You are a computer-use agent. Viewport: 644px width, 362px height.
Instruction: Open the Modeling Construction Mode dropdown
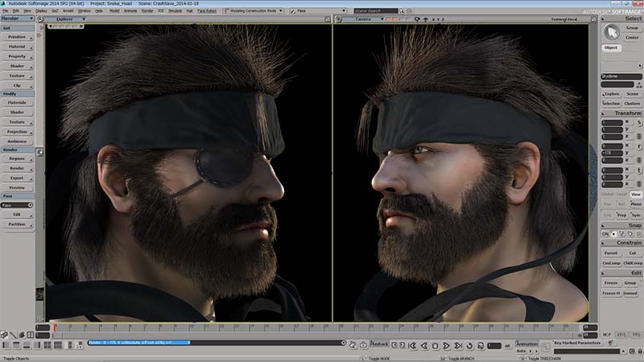tap(254, 11)
